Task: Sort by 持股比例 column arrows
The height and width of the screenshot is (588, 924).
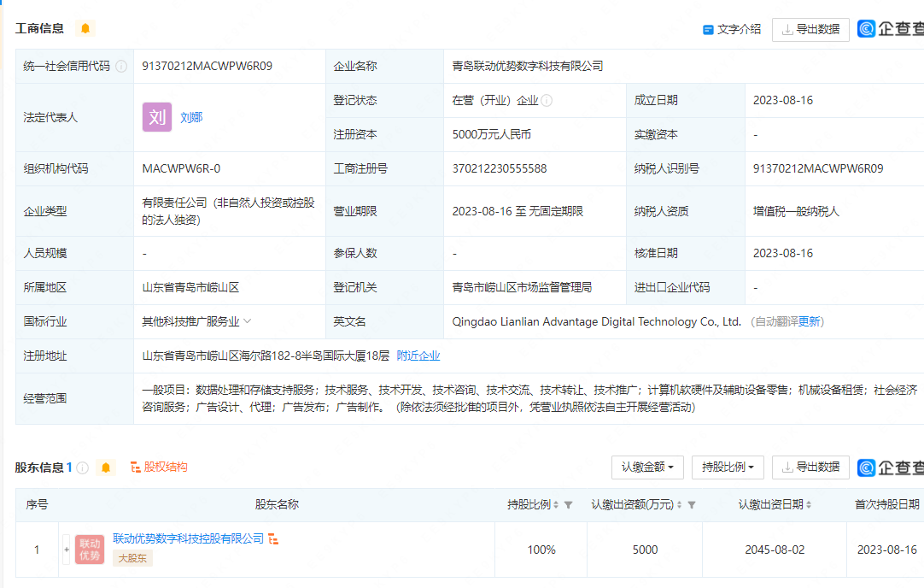Action: click(556, 505)
